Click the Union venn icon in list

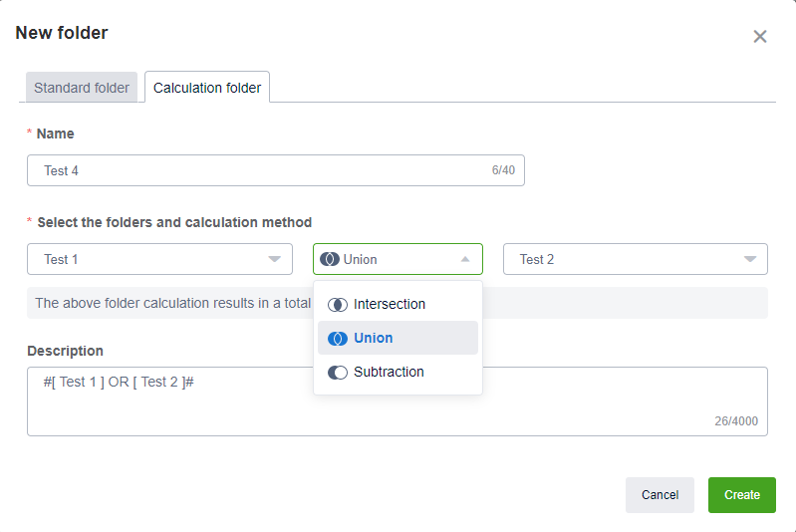point(338,339)
